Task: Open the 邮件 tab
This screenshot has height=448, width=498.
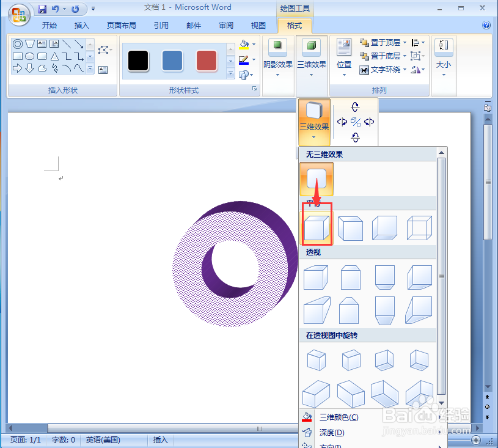Action: [x=194, y=26]
